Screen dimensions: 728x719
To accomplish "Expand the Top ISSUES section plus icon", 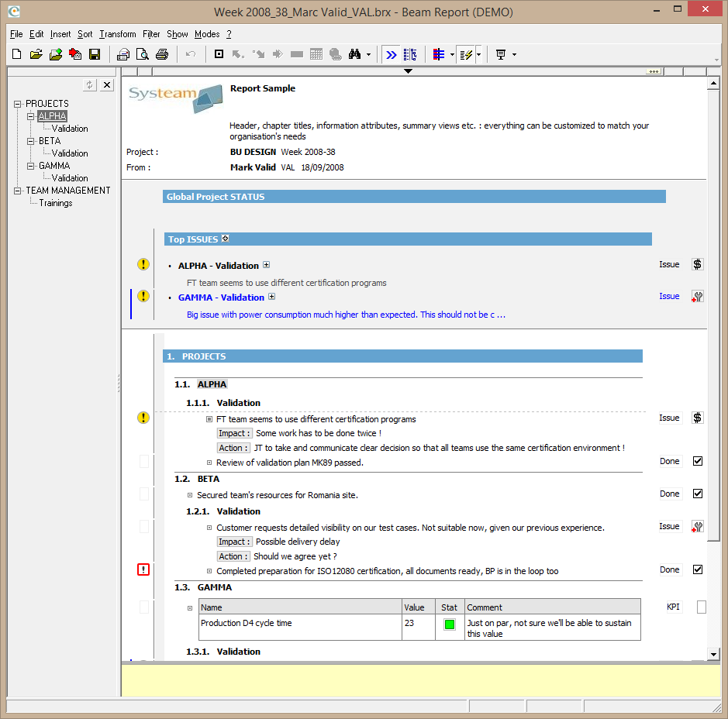I will 225,239.
